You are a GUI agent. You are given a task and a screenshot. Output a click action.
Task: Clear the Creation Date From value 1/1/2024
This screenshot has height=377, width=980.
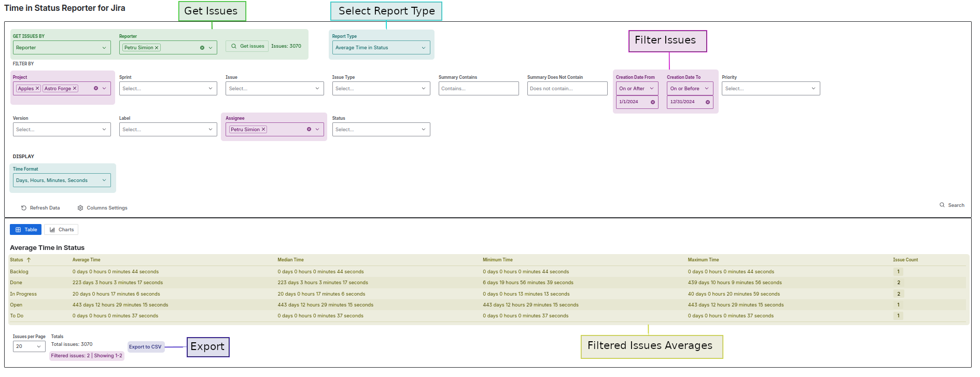coord(653,102)
